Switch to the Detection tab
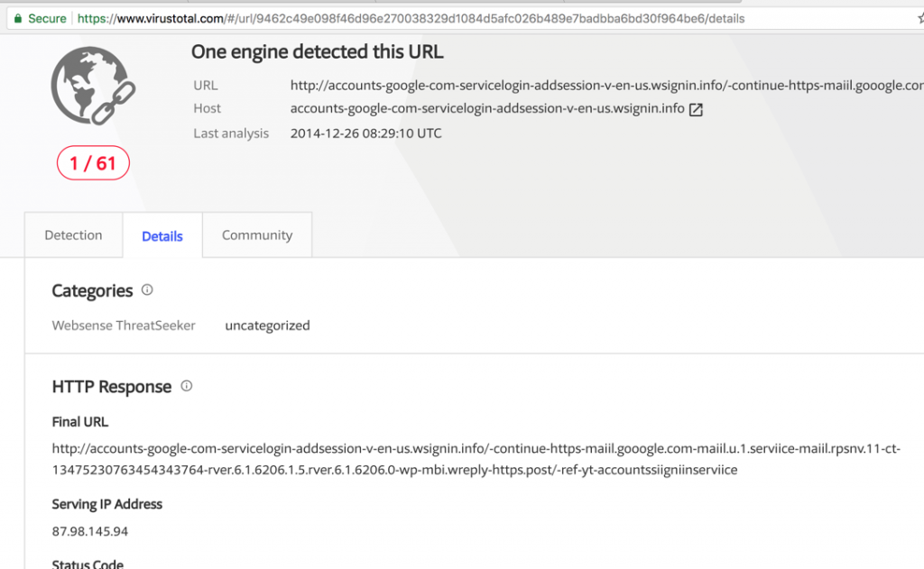 pos(73,234)
